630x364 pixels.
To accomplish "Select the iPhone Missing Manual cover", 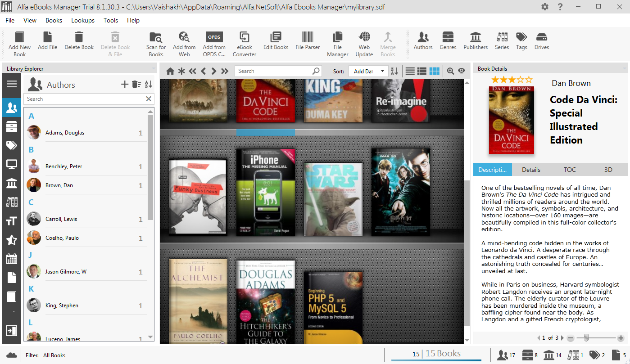I will click(266, 192).
